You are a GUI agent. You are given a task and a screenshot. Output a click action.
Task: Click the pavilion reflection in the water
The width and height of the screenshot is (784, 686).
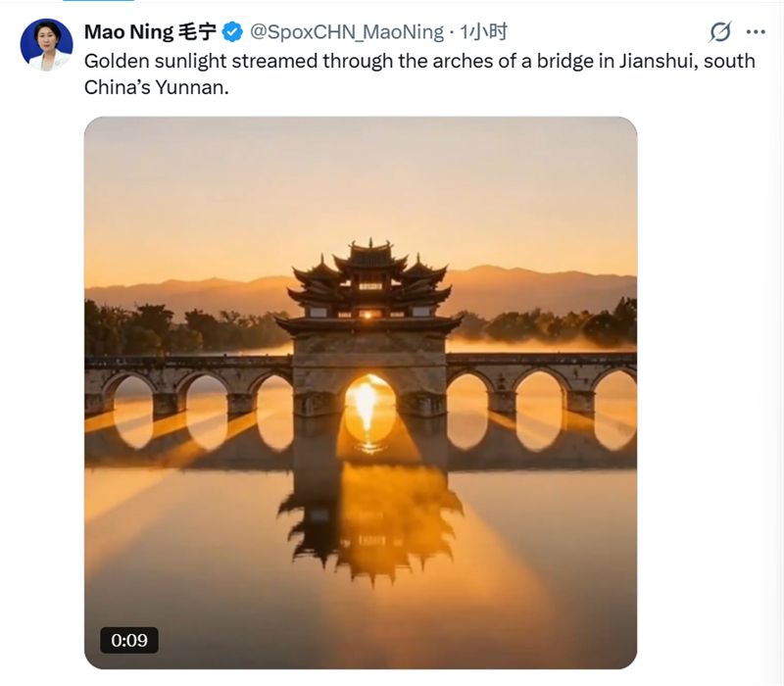click(369, 519)
